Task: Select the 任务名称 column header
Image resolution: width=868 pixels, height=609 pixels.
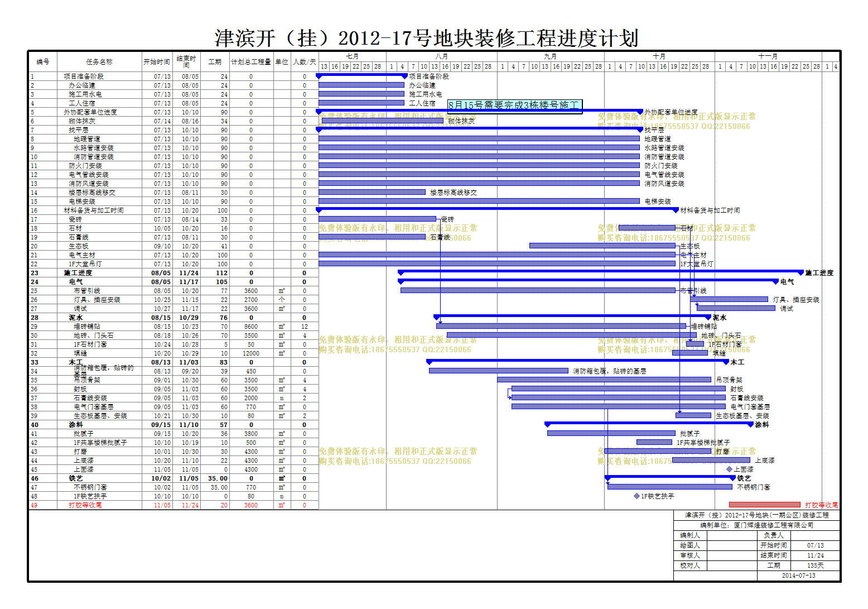Action: coord(99,62)
